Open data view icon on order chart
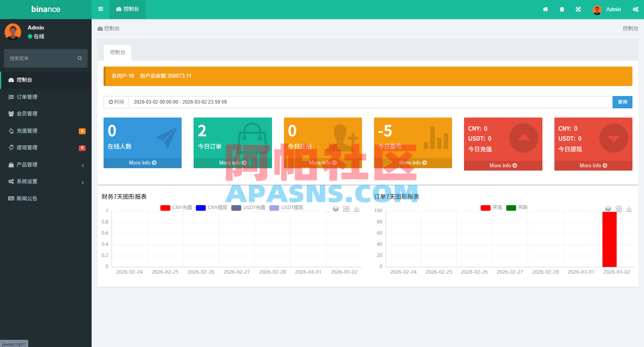The width and height of the screenshot is (644, 347). pyautogui.click(x=608, y=209)
